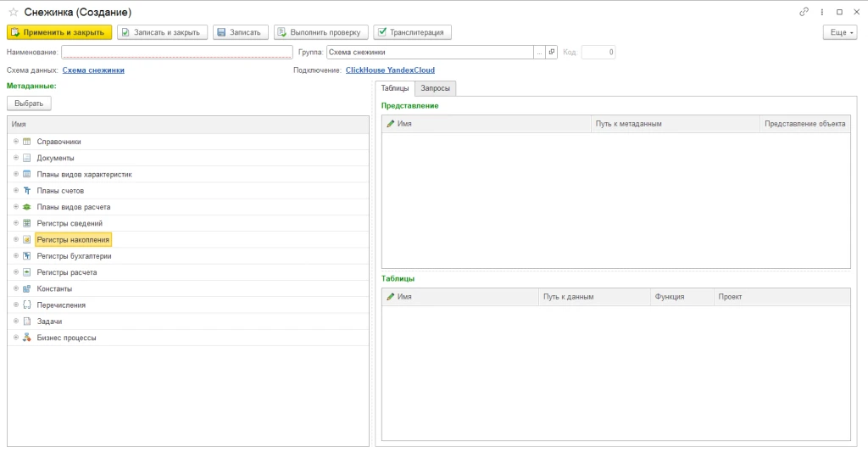Click into the Наименование input field

click(x=176, y=53)
